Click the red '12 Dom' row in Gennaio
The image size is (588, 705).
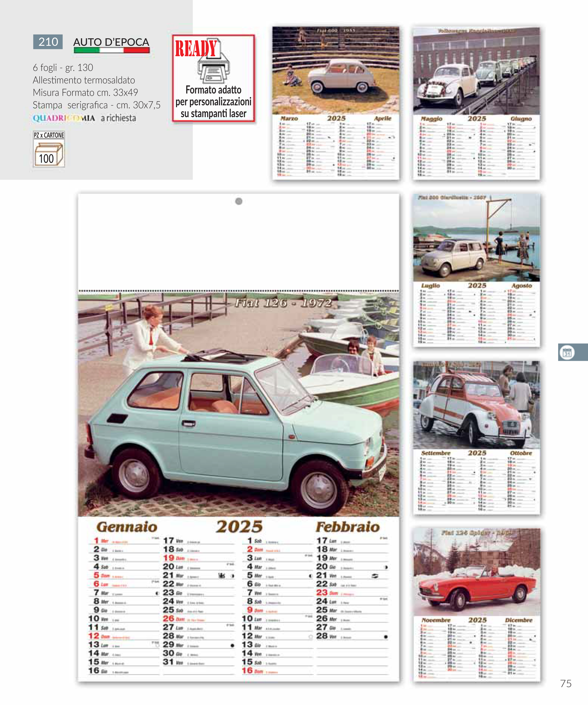[123, 636]
